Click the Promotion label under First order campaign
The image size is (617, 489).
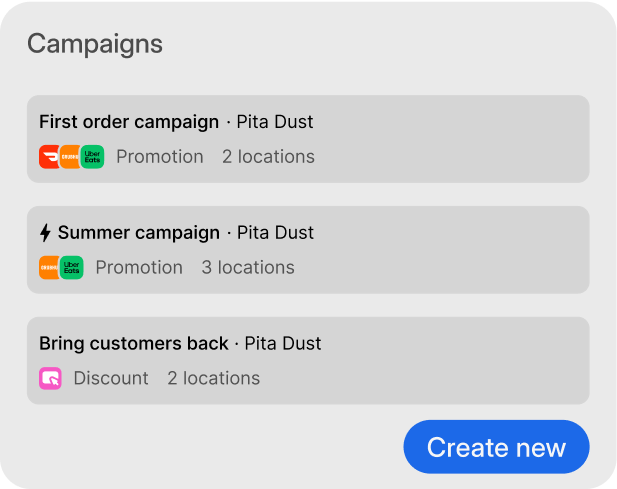tap(160, 157)
